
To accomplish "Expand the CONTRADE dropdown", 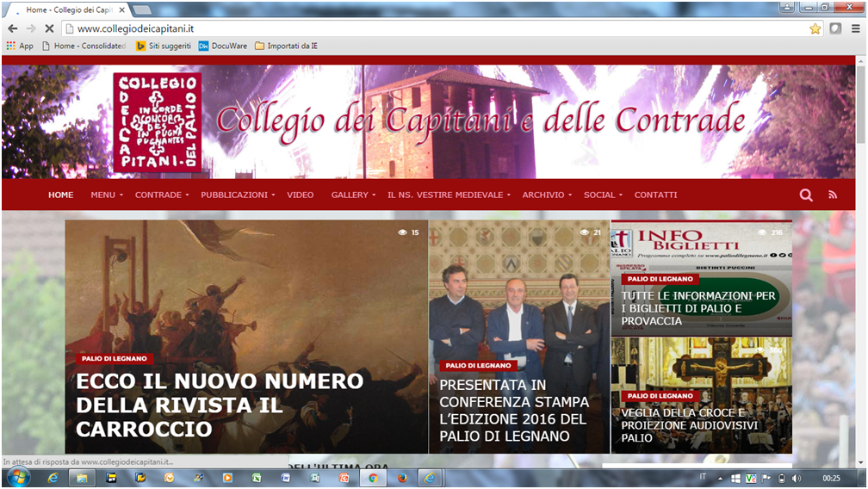I will pyautogui.click(x=162, y=195).
